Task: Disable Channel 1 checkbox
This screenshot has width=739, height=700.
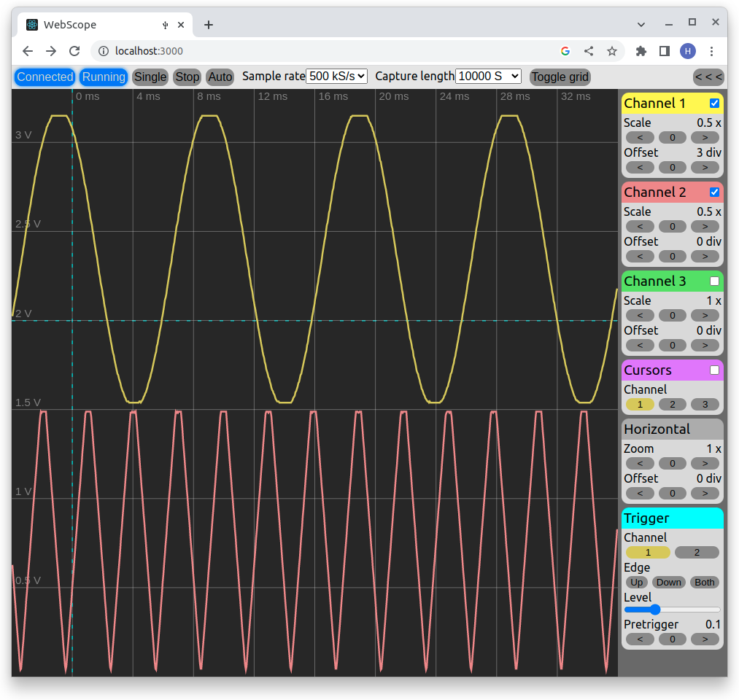Action: [714, 104]
